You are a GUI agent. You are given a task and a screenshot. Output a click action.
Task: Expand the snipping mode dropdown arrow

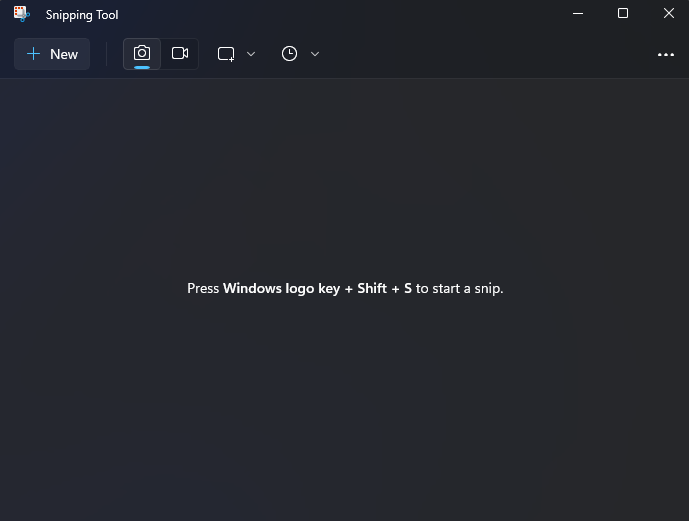251,54
